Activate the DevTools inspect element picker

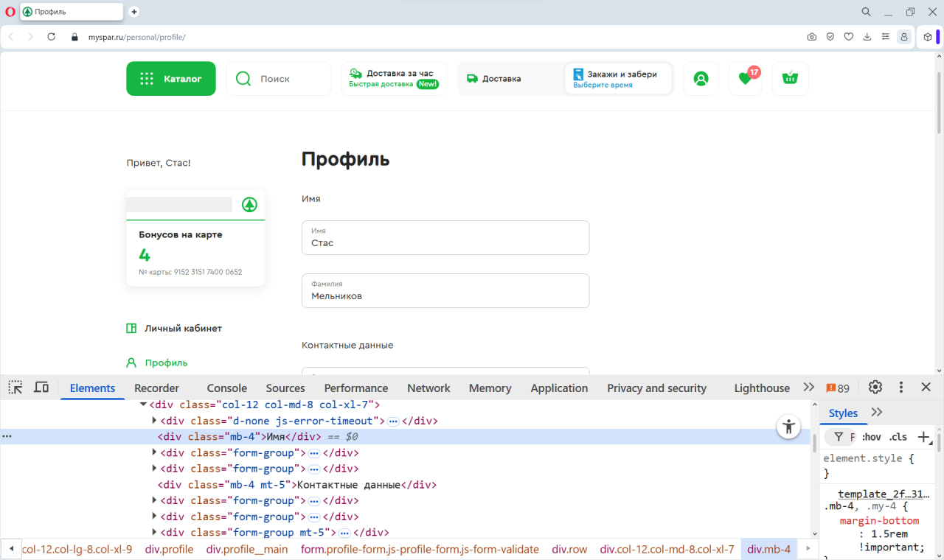coord(15,388)
